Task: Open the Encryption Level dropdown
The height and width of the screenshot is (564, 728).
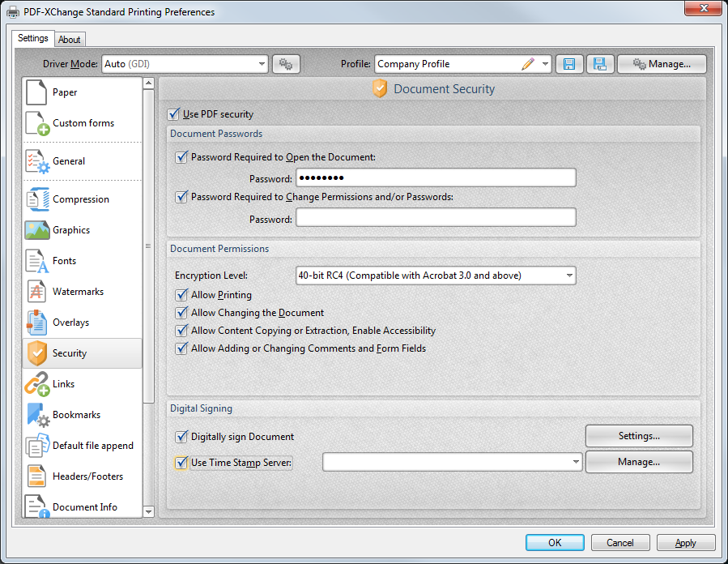Action: [x=436, y=276]
